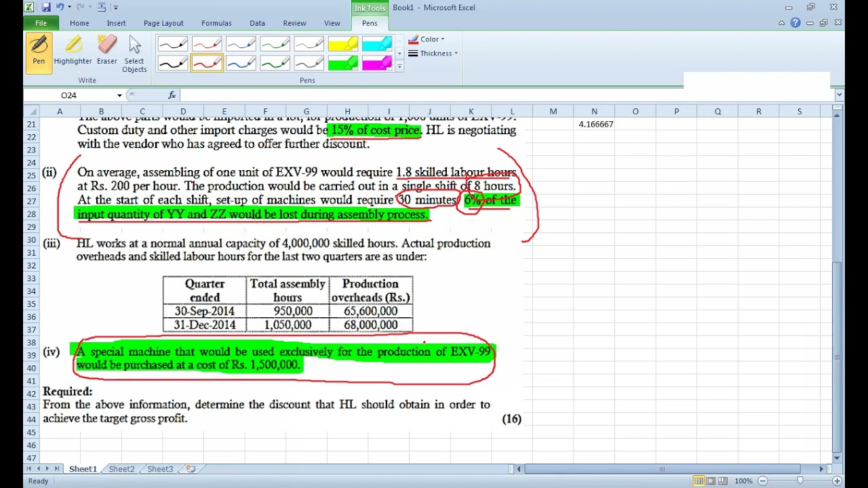Image resolution: width=868 pixels, height=488 pixels.
Task: Pick the thin black pen in gallery
Action: pyautogui.click(x=172, y=45)
